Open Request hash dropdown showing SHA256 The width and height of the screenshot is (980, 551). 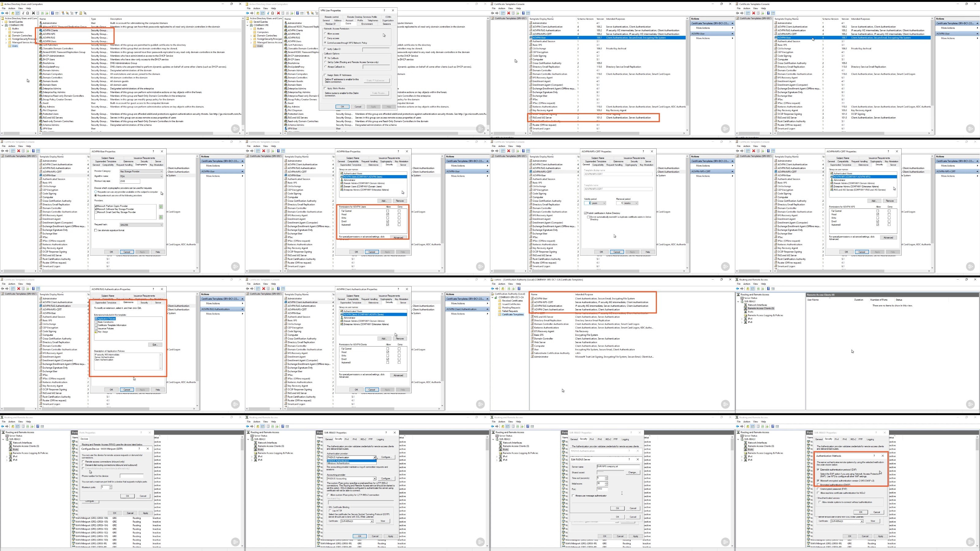pyautogui.click(x=141, y=225)
